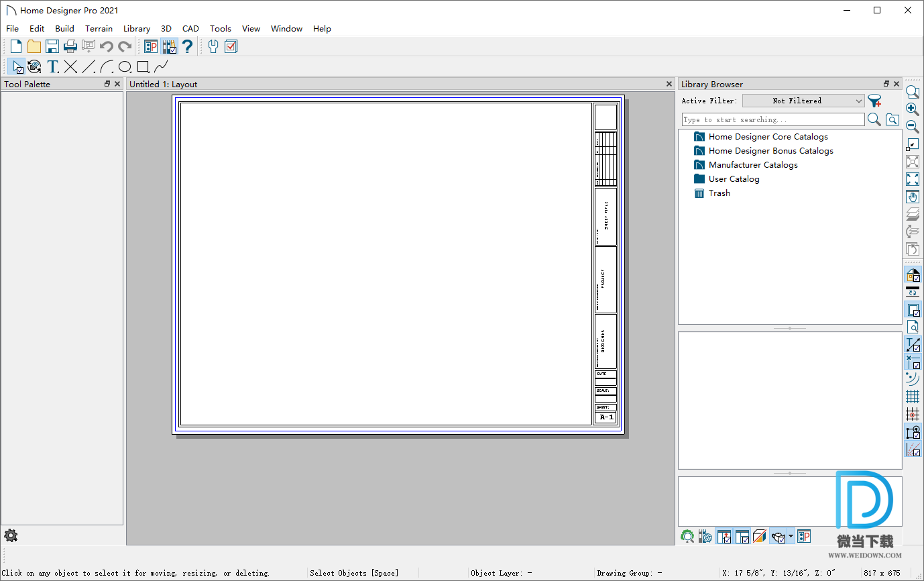Select the Text tool T icon
924x581 pixels.
[x=52, y=66]
